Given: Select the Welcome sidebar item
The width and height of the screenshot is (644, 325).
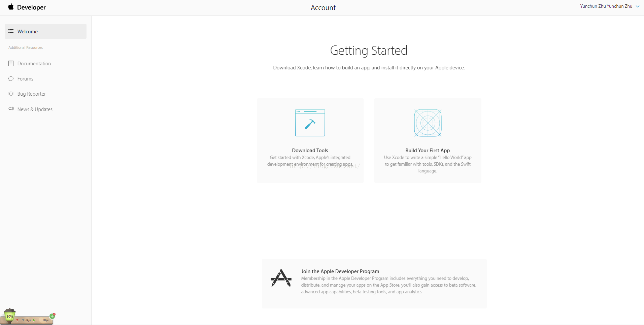Looking at the screenshot, I should click(x=45, y=31).
